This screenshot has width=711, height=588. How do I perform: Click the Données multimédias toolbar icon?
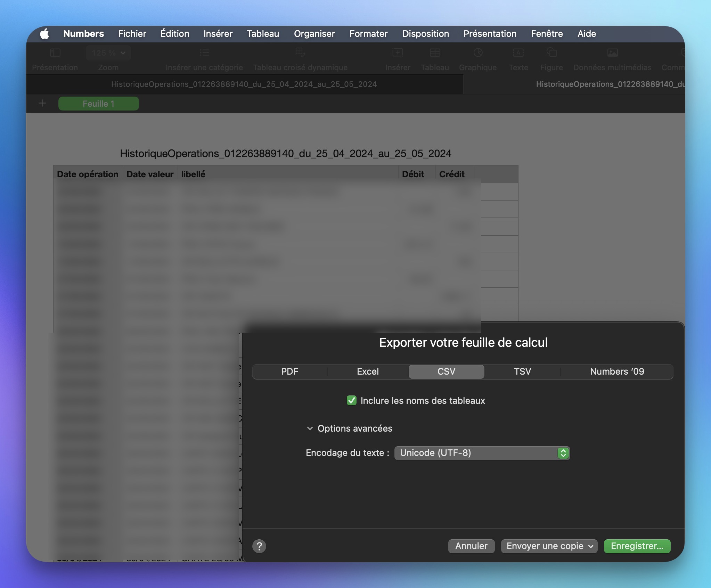(x=612, y=53)
